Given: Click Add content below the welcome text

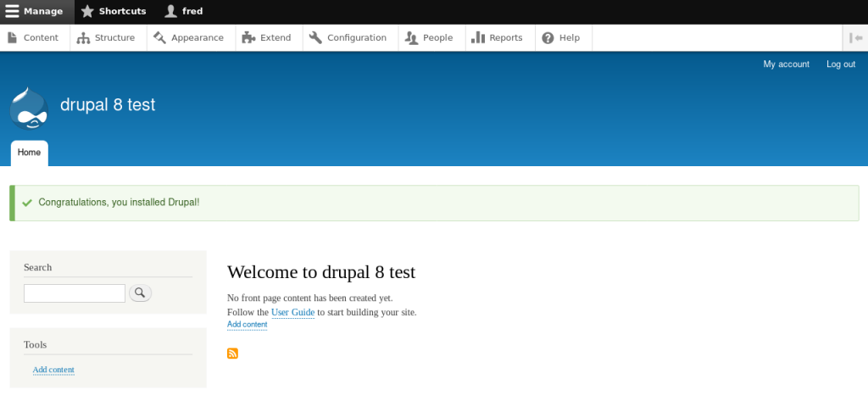Looking at the screenshot, I should tap(247, 325).
